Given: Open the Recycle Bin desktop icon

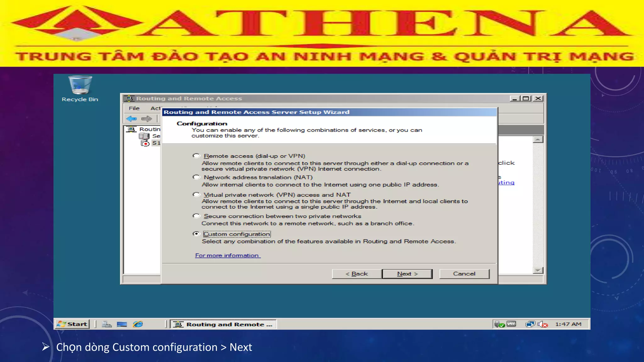Looking at the screenshot, I should (80, 89).
